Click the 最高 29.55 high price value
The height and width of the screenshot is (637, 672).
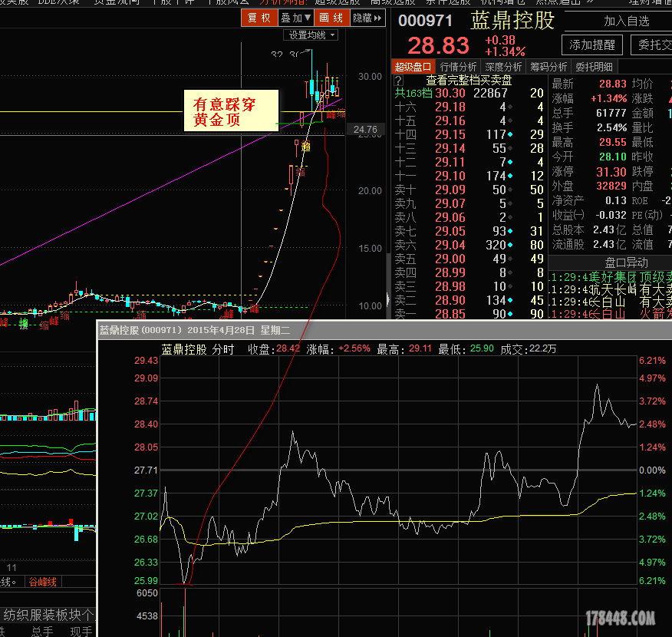pyautogui.click(x=613, y=142)
